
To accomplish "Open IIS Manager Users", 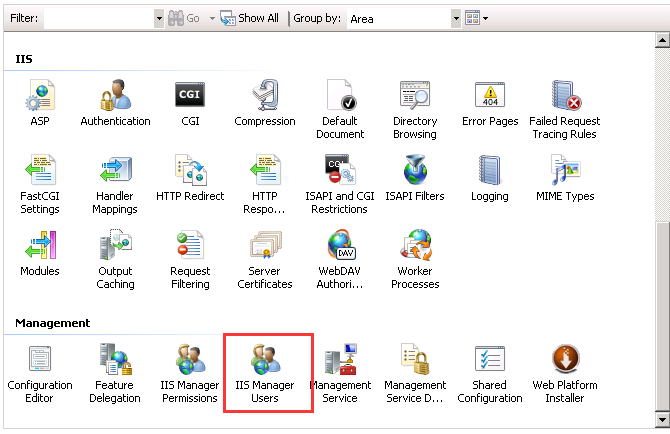I will point(265,359).
